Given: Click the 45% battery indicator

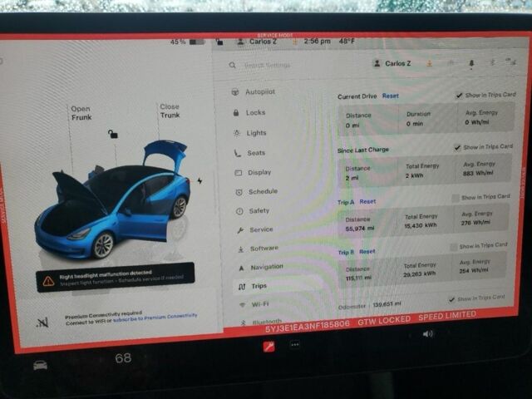Looking at the screenshot, I should point(187,42).
